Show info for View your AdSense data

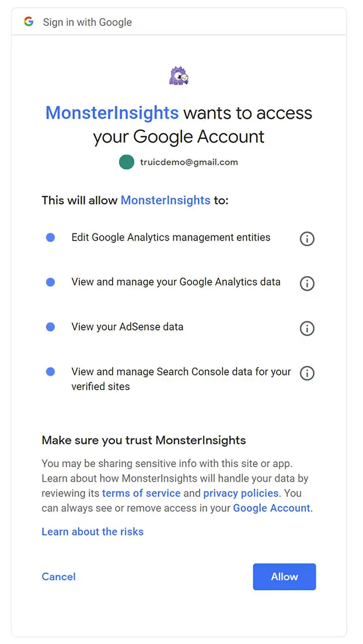pyautogui.click(x=307, y=328)
